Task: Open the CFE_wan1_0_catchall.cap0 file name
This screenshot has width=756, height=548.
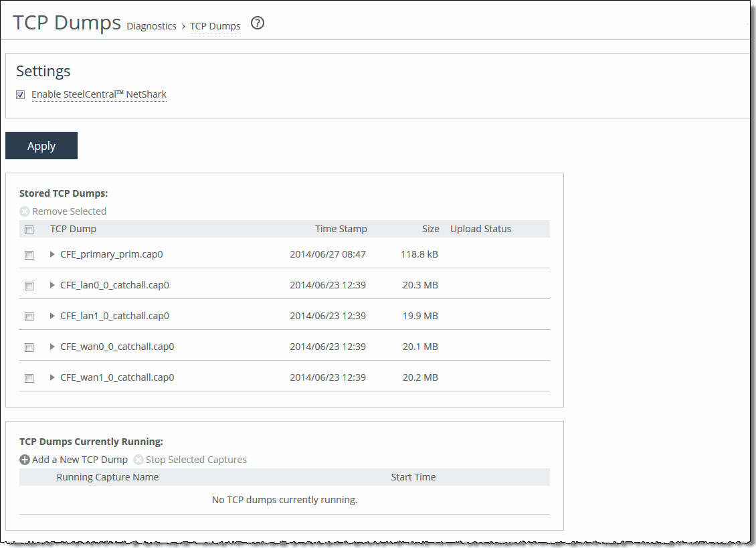Action: 117,377
